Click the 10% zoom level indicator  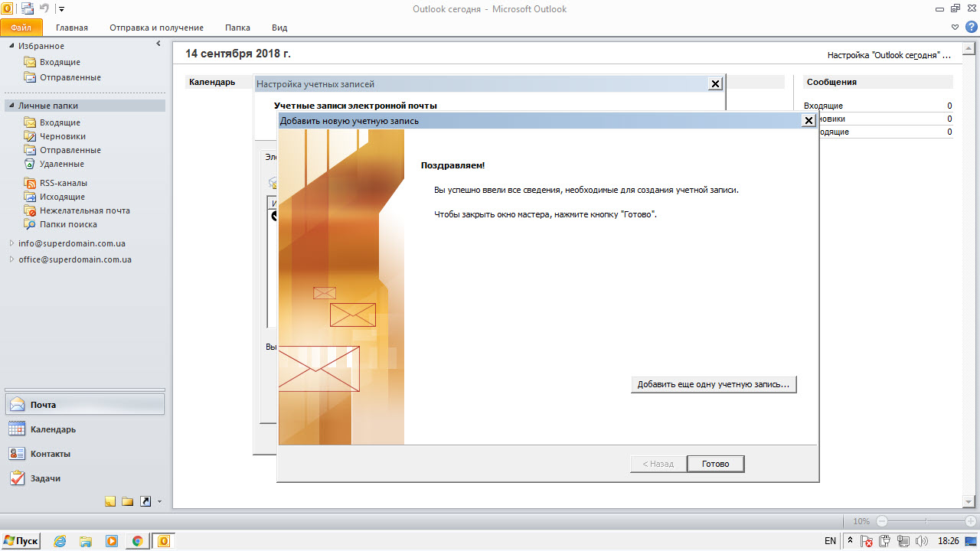pos(861,521)
